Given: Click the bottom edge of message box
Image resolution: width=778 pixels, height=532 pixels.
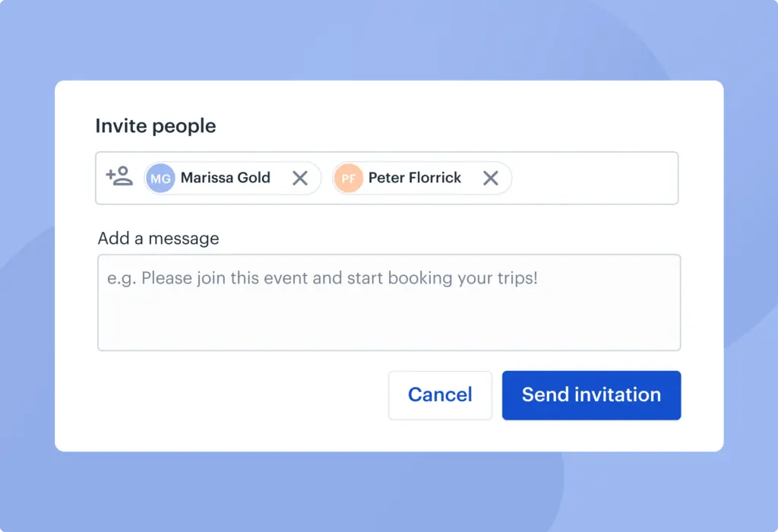Looking at the screenshot, I should pos(388,350).
